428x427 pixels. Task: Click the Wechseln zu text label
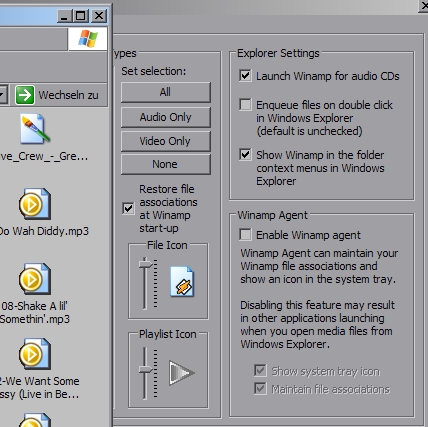pyautogui.click(x=68, y=95)
